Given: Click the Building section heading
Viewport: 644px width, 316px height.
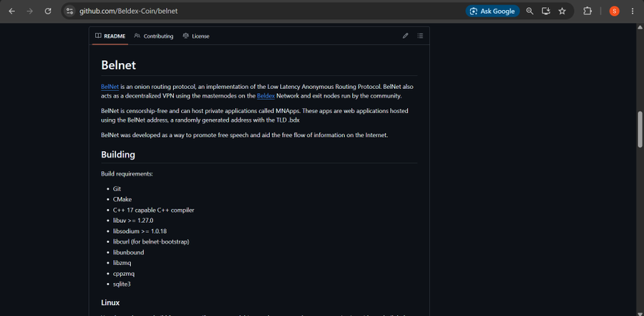Looking at the screenshot, I should 118,155.
